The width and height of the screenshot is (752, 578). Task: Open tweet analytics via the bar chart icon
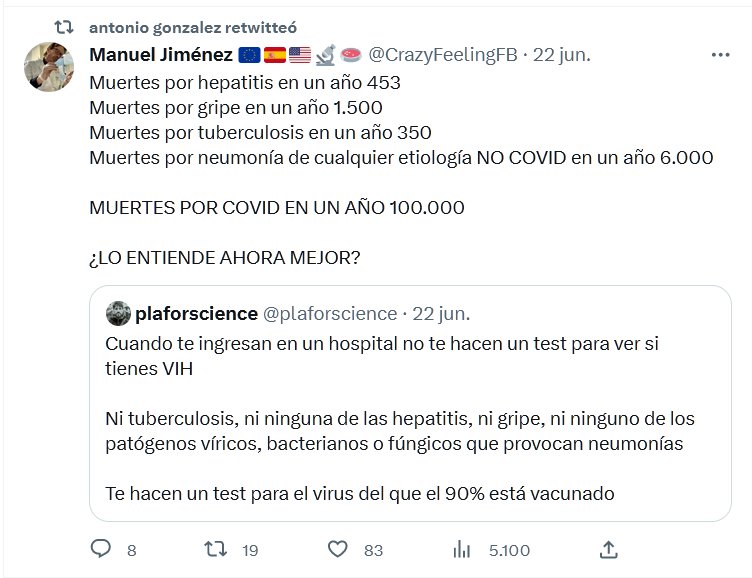[462, 549]
